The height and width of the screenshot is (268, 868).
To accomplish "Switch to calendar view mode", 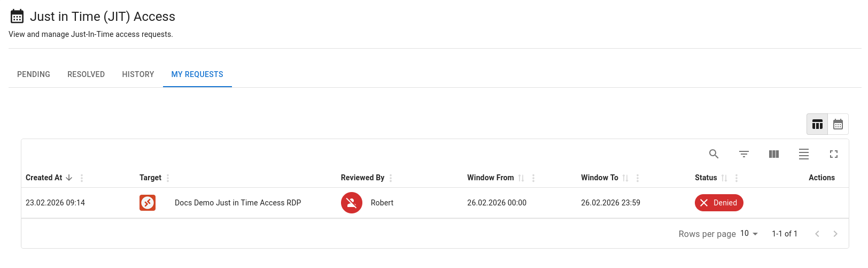I will click(x=838, y=125).
